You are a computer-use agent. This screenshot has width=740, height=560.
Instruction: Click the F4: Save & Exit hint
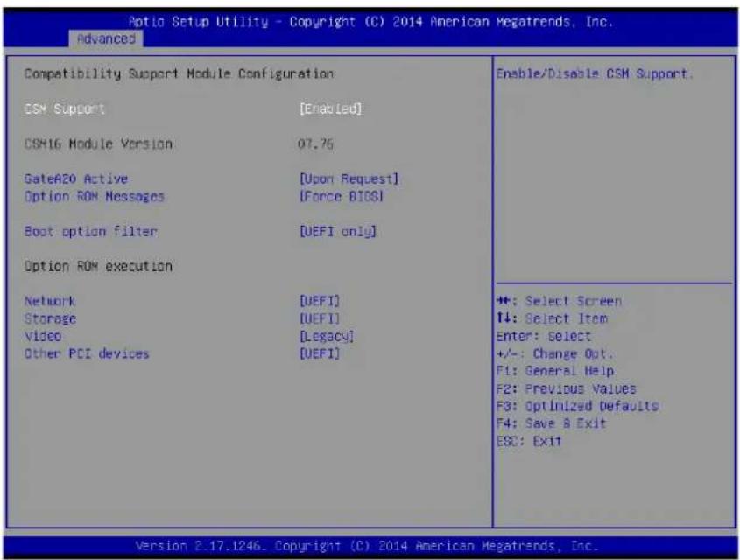(551, 423)
